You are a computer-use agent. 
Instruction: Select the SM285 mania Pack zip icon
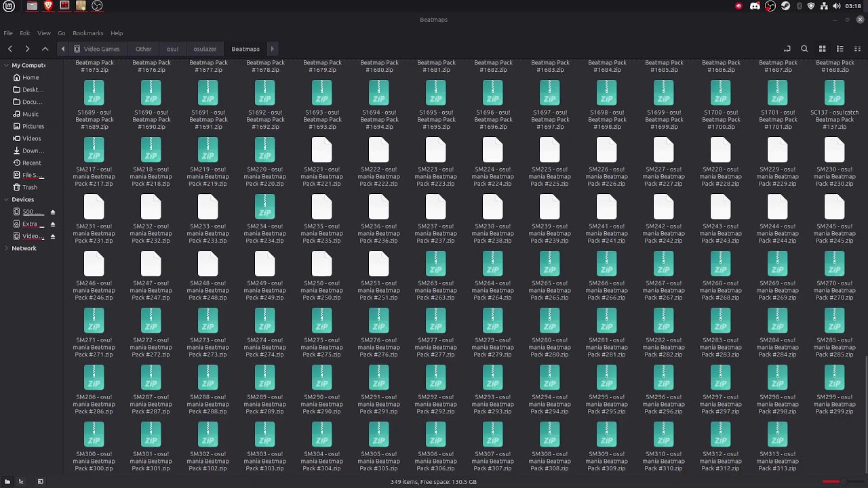click(835, 321)
